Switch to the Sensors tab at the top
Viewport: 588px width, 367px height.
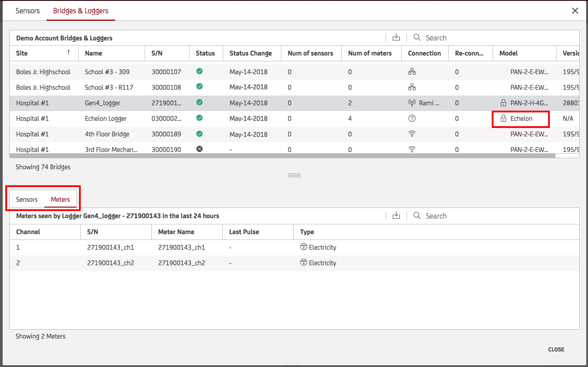tap(28, 11)
